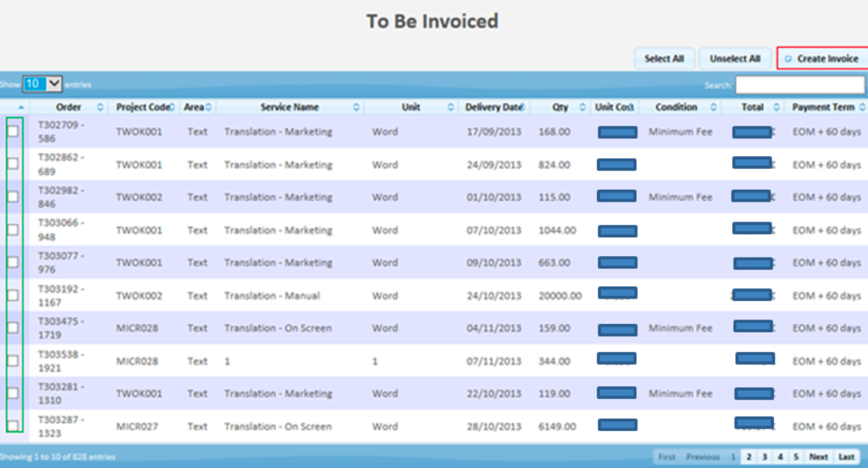Image resolution: width=868 pixels, height=468 pixels.
Task: Click the Select All button
Action: [x=664, y=59]
